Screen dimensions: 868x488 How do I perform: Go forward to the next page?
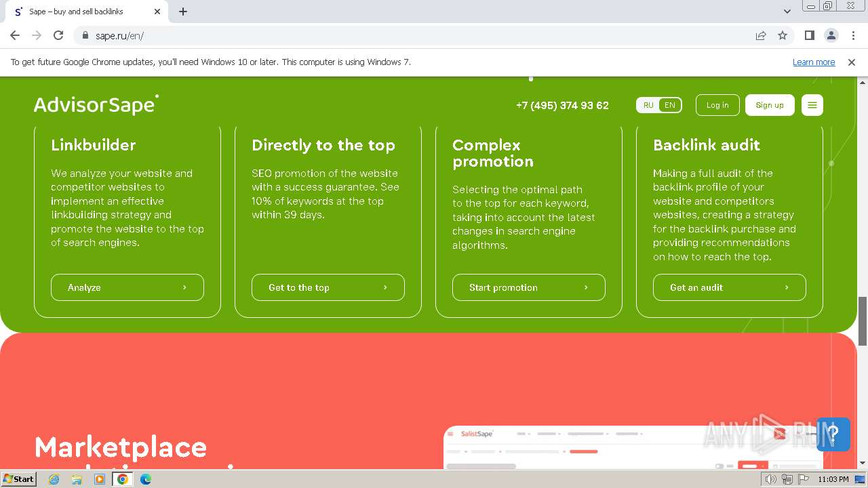pyautogui.click(x=37, y=35)
